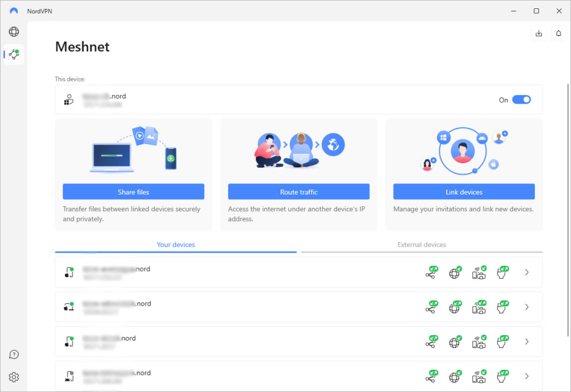Expand details for the first device
This screenshot has width=571, height=392.
click(x=526, y=272)
